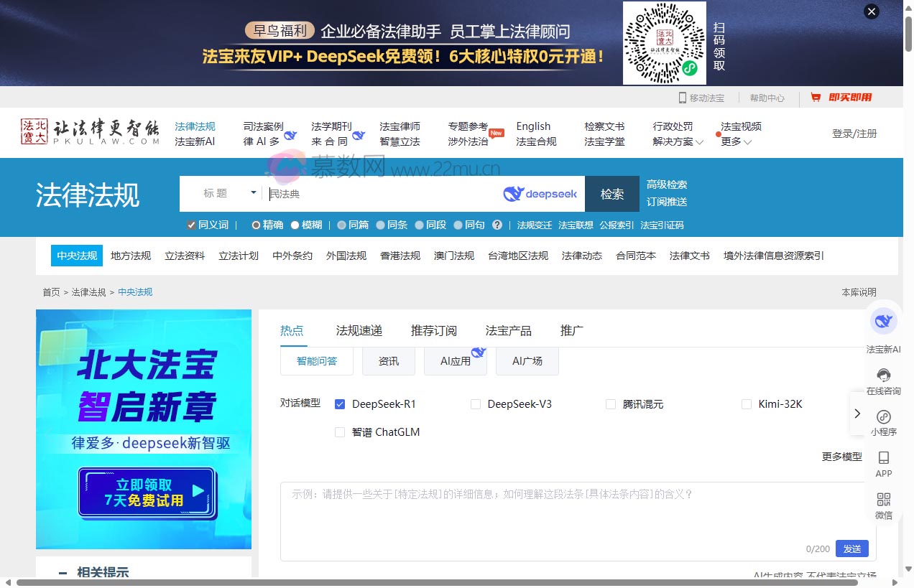This screenshot has height=588, width=914.
Task: Expand the right sidebar with the chevron arrow
Action: click(x=857, y=414)
